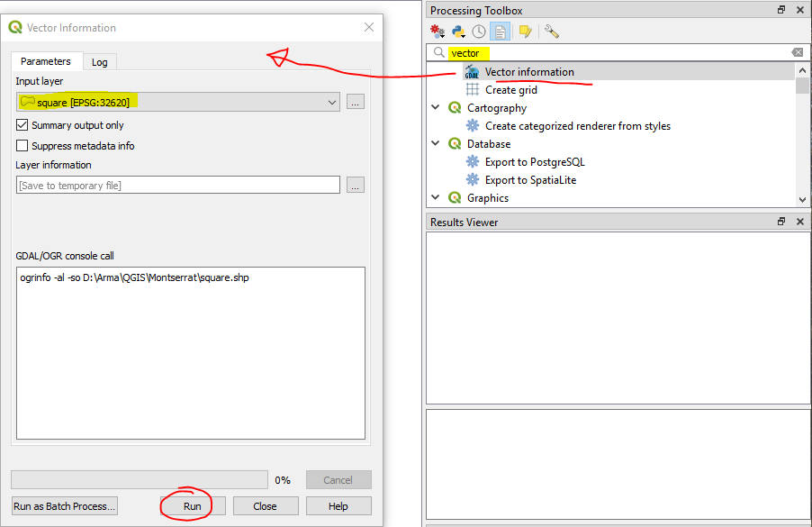Uncheck Summary output only

pos(23,125)
